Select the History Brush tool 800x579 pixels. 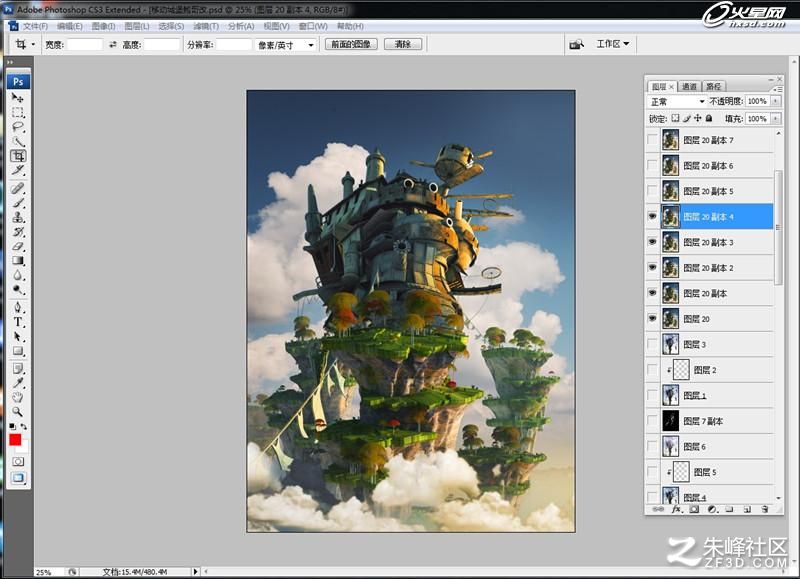click(18, 232)
